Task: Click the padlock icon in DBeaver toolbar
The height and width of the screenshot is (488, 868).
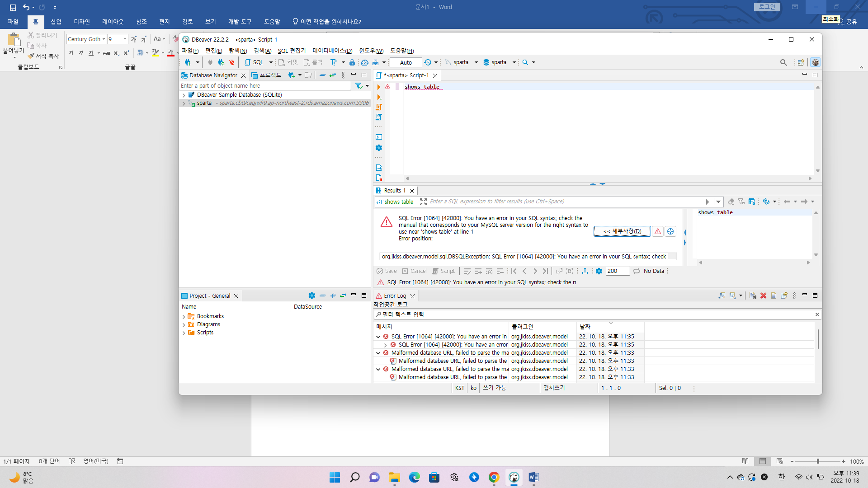Action: [352, 62]
